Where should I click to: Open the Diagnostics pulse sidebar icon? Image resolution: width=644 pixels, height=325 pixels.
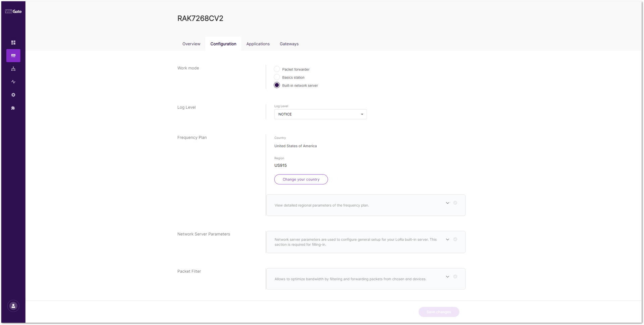pos(13,82)
